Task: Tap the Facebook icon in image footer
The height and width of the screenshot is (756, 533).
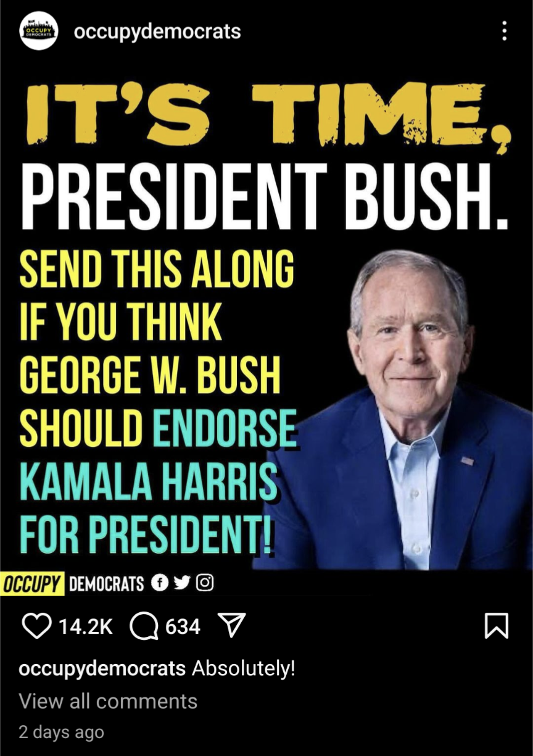Action: pos(159,583)
